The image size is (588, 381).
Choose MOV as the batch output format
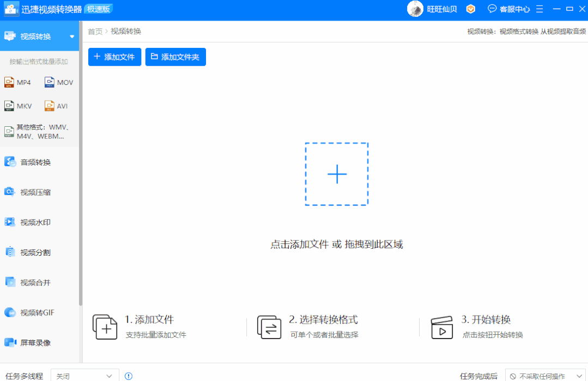(x=58, y=82)
